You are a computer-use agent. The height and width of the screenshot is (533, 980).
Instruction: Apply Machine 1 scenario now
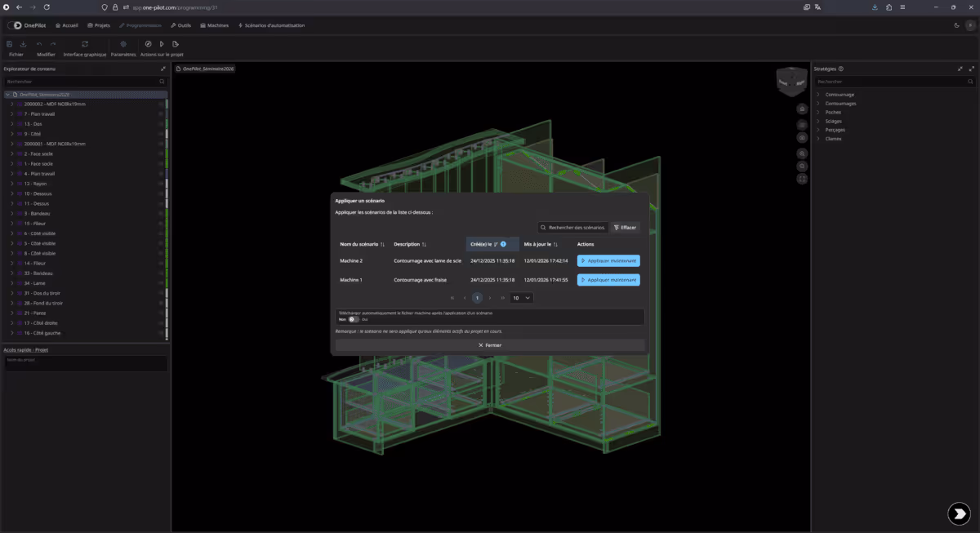[x=608, y=280]
